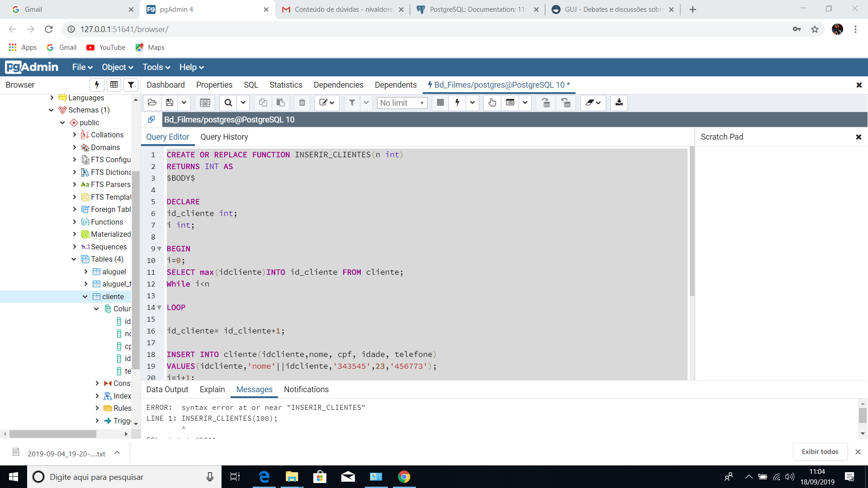
Task: Click the Delete trash icon
Action: point(302,103)
